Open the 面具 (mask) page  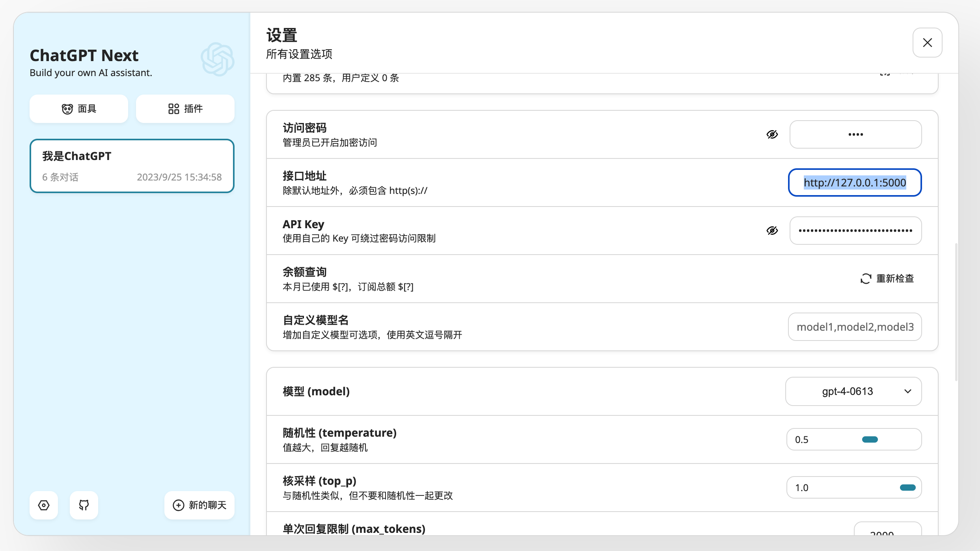(x=79, y=109)
